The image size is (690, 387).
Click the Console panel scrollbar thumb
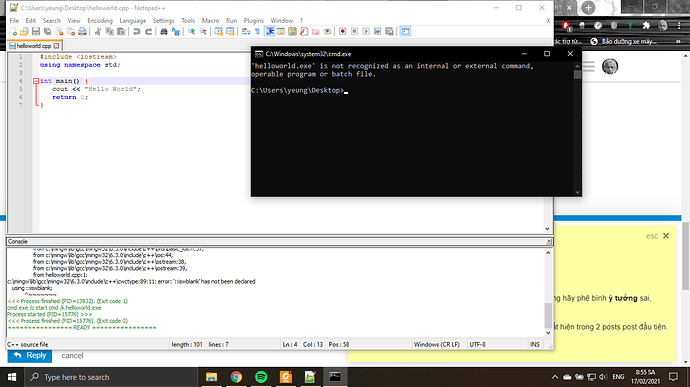click(548, 315)
